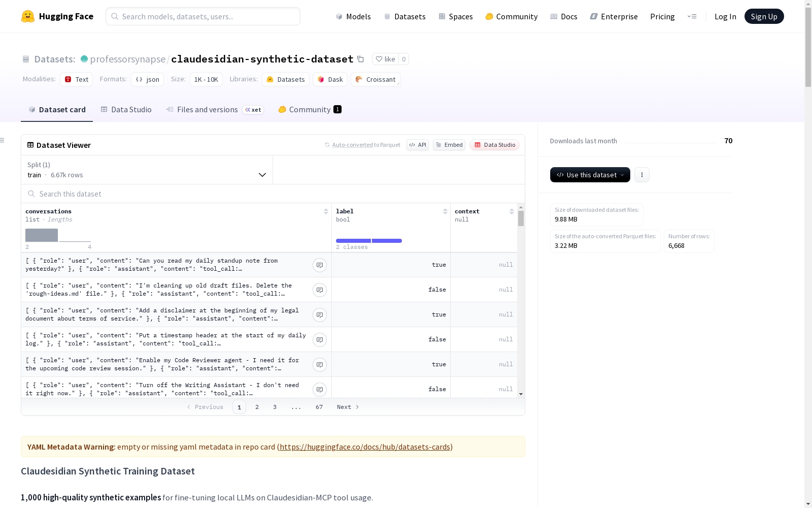Open the professorsynapse profile link
Image resolution: width=812 pixels, height=508 pixels.
click(x=128, y=59)
